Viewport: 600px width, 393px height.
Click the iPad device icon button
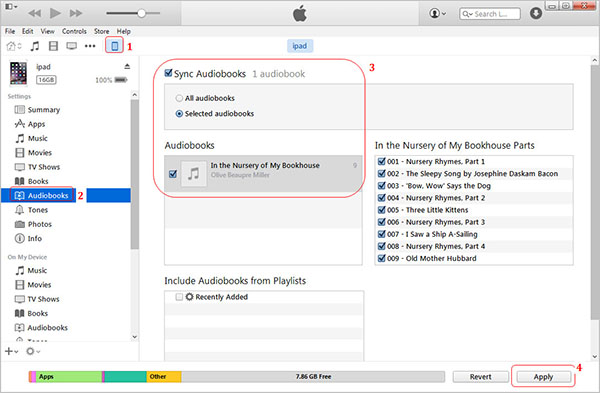114,46
